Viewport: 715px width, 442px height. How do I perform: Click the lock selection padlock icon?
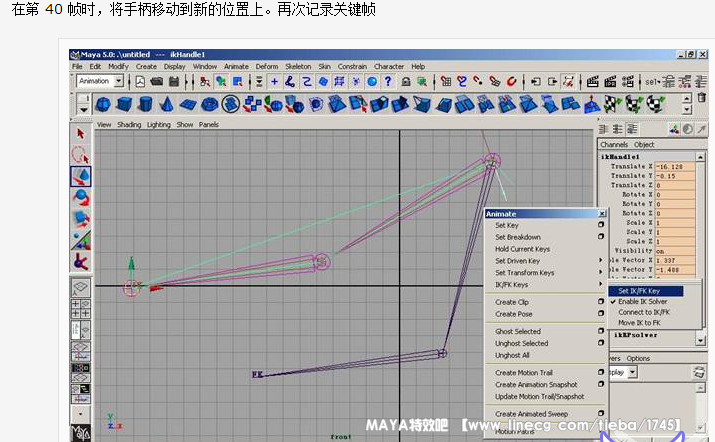405,82
